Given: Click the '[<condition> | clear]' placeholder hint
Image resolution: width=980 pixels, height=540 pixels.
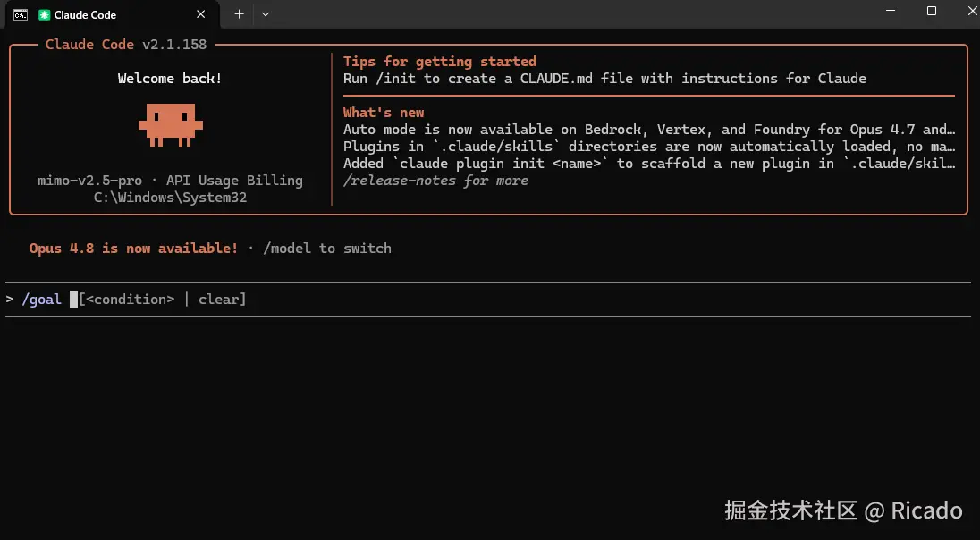Looking at the screenshot, I should [163, 300].
